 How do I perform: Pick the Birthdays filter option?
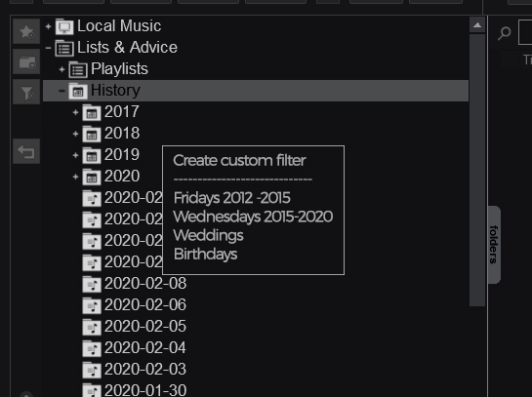pyautogui.click(x=205, y=254)
